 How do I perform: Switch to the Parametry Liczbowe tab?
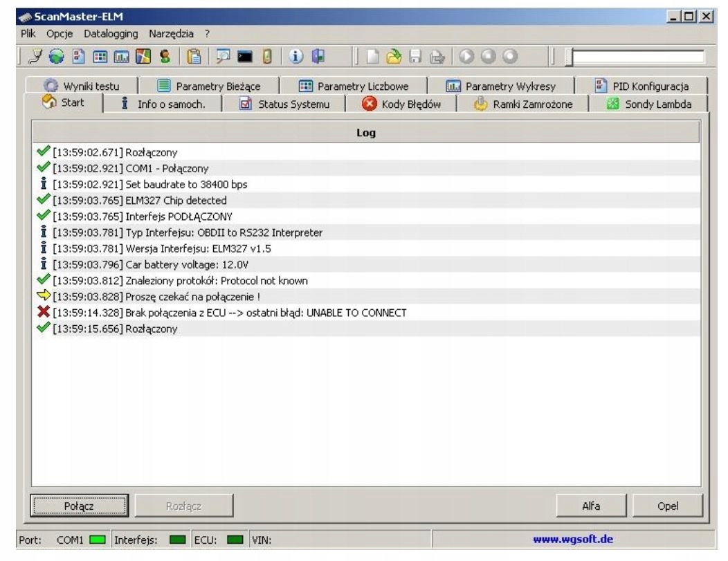[354, 86]
